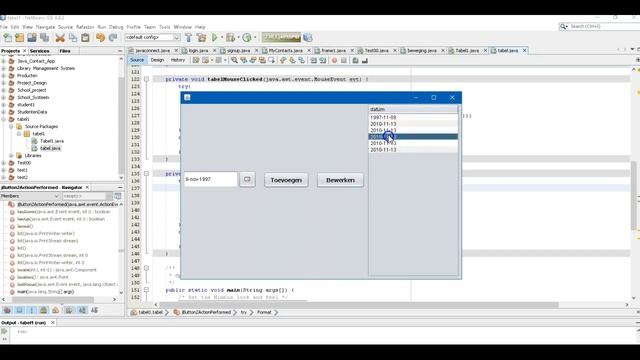Image resolution: width=640 pixels, height=360 pixels.
Task: Switch to the Files tab
Action: pos(65,51)
